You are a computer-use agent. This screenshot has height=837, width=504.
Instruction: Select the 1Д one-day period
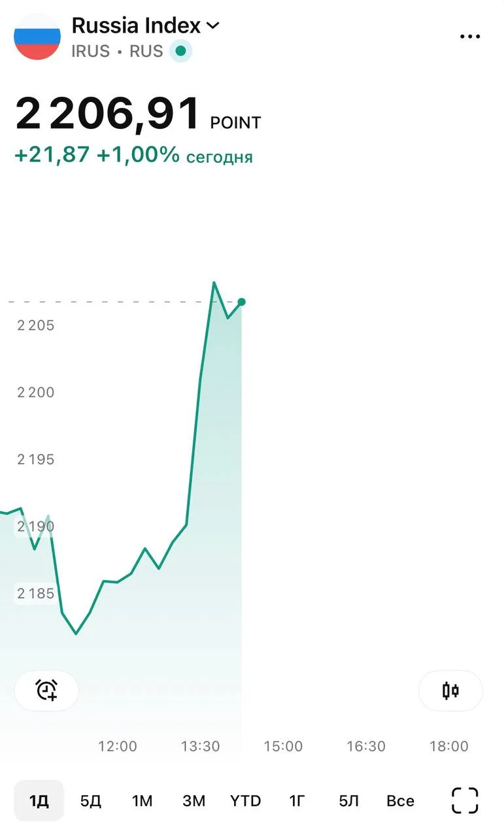click(39, 801)
